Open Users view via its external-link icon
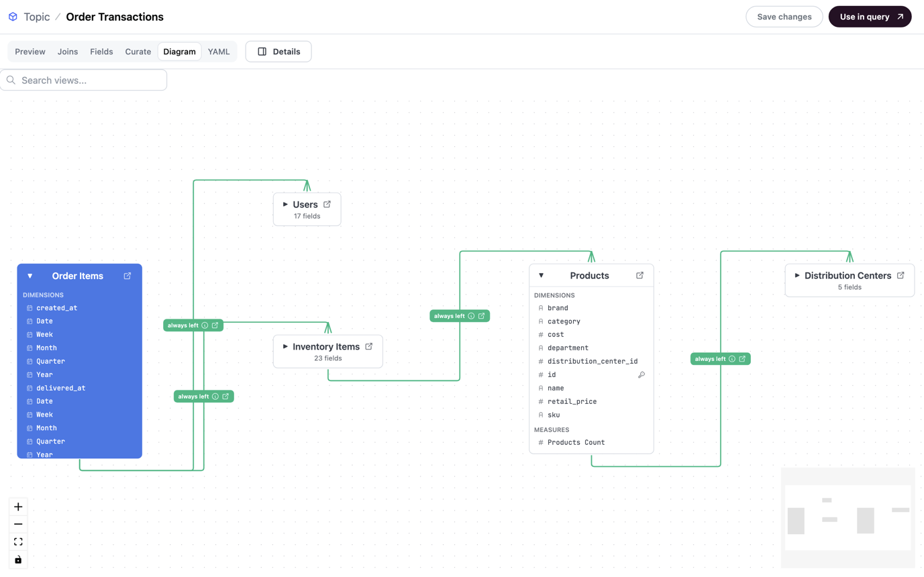This screenshot has height=577, width=924. pos(327,204)
